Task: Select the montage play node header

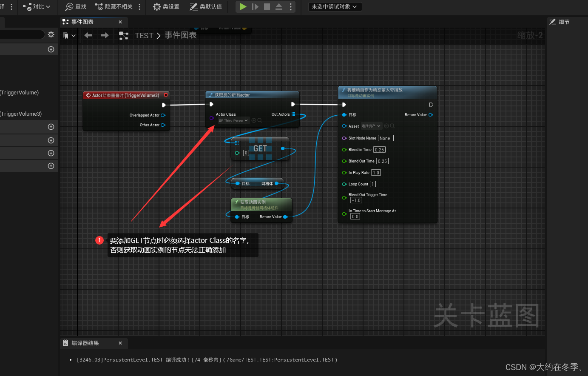Action: point(387,92)
